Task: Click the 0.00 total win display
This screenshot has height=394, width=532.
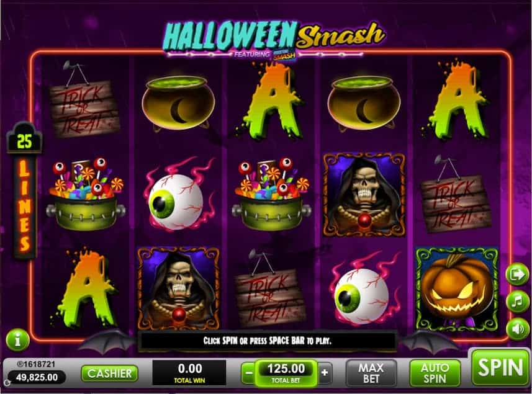Action: (189, 373)
